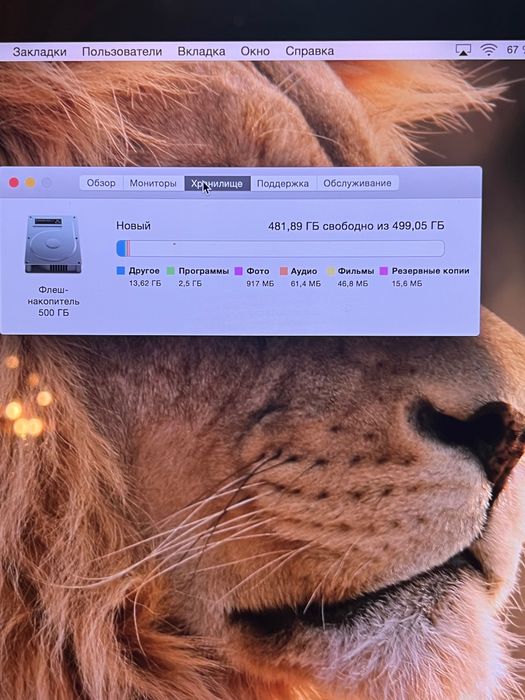Click the Резервные копии label
The image size is (525, 700).
pos(430,271)
